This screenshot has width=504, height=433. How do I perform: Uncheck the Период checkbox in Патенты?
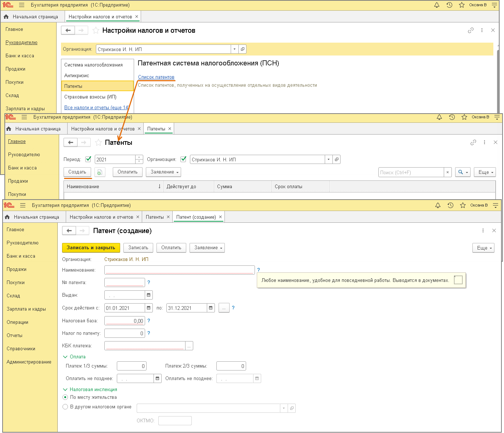[88, 159]
